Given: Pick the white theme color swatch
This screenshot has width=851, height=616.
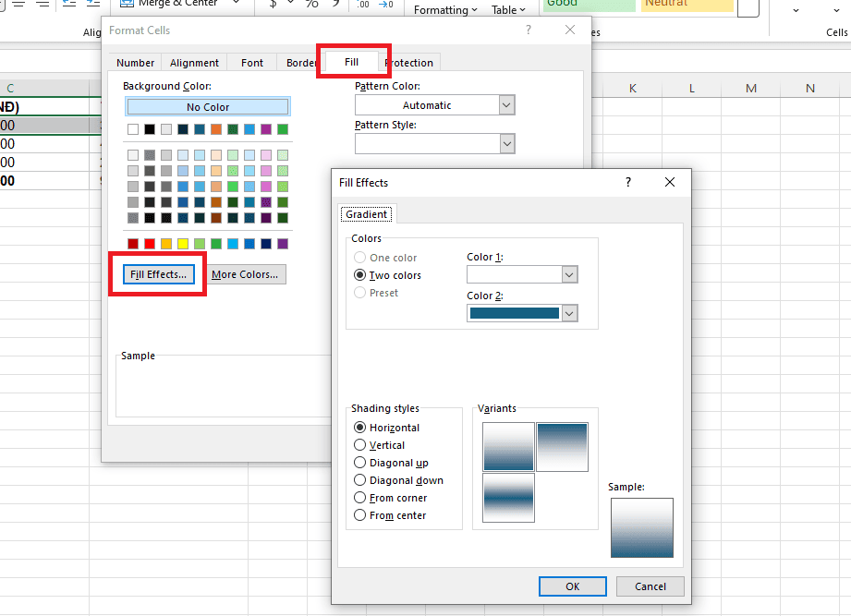Looking at the screenshot, I should click(x=133, y=129).
